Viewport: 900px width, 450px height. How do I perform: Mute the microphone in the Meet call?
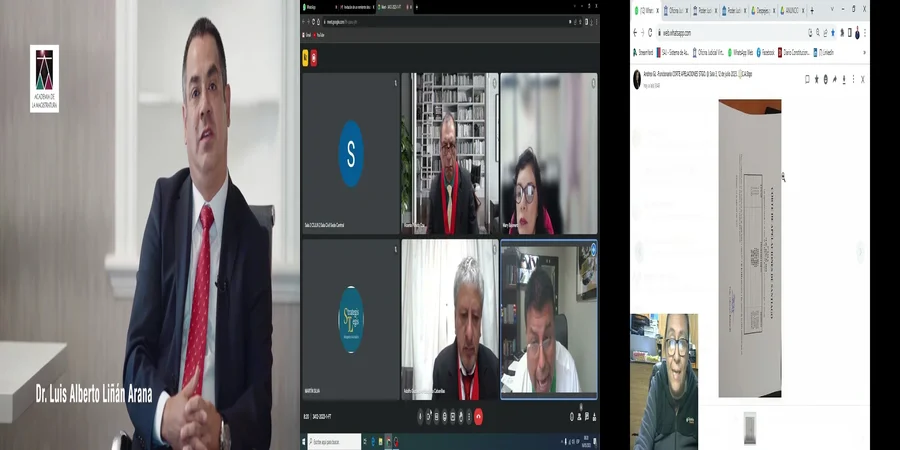click(x=420, y=417)
